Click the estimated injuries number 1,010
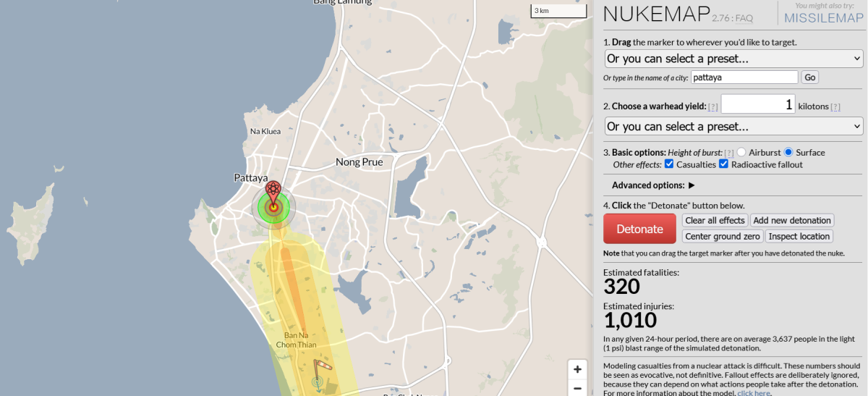The height and width of the screenshot is (396, 868). click(630, 320)
